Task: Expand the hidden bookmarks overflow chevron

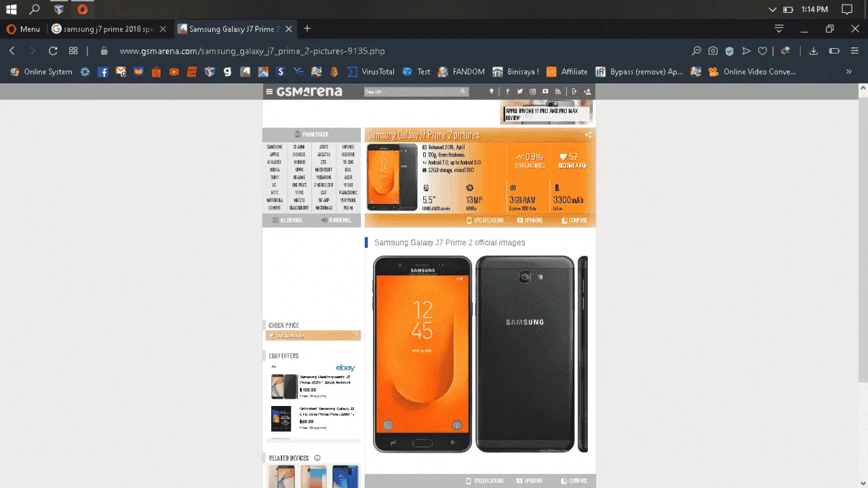Action: [848, 72]
